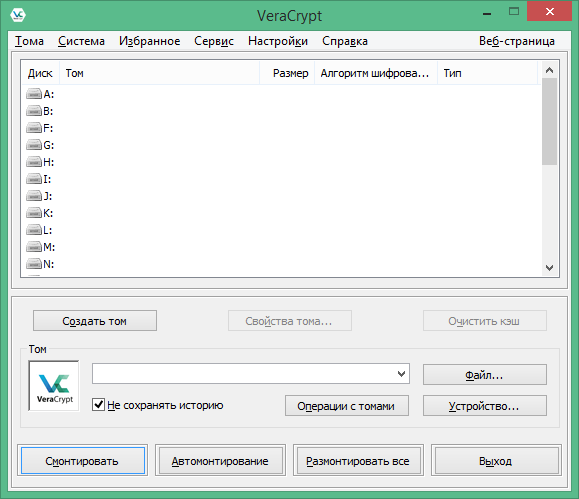Open the Справка menu
Screen dimensions: 579x499
pyautogui.click(x=345, y=41)
